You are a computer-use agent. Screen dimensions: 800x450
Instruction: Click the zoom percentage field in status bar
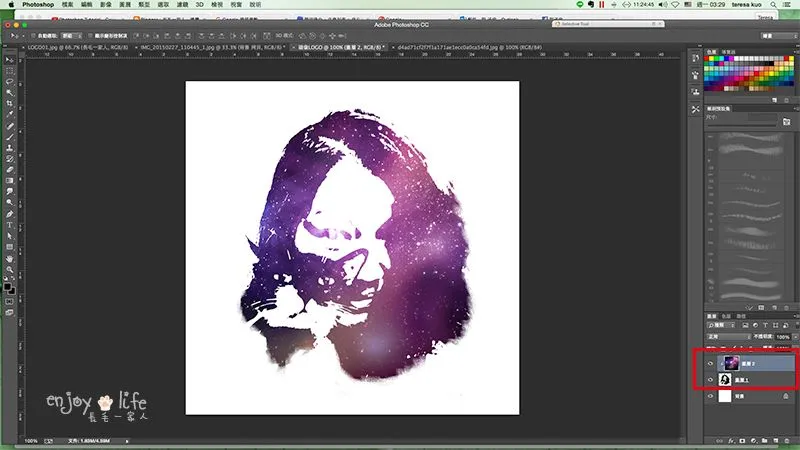[x=31, y=441]
